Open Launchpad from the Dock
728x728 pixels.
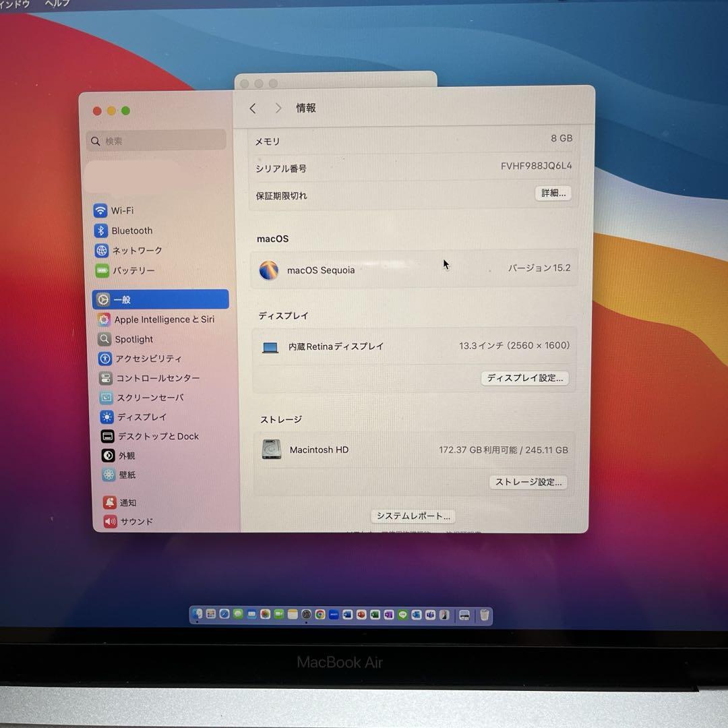(211, 614)
